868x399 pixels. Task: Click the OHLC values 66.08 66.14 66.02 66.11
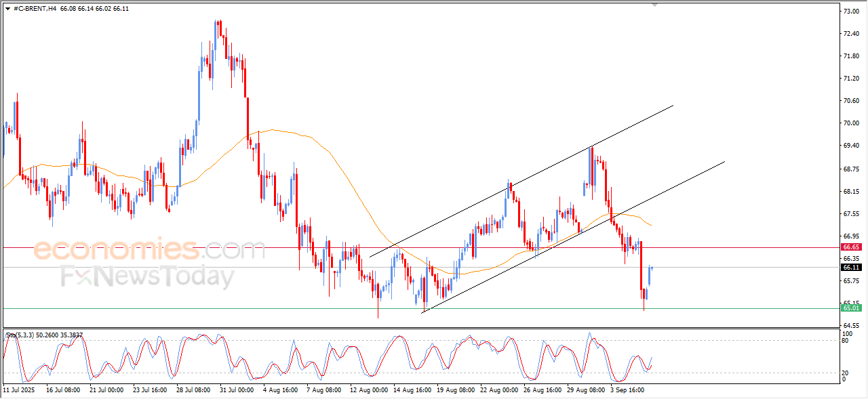point(94,8)
